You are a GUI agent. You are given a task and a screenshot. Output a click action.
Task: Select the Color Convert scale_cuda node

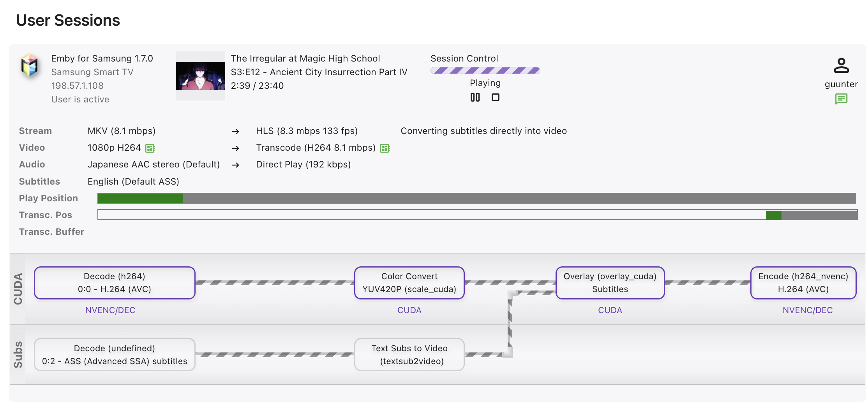click(409, 283)
